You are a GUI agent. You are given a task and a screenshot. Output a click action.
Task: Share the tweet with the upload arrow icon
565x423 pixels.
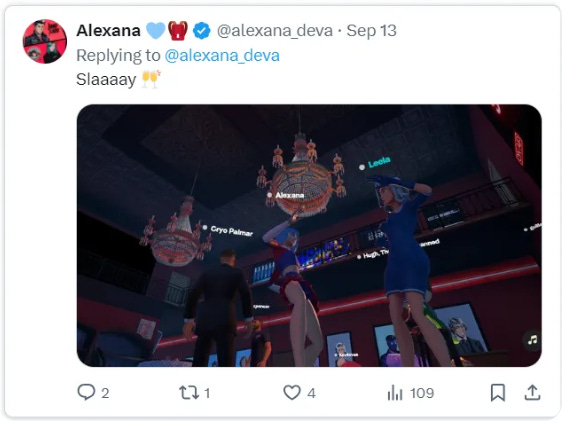point(532,392)
